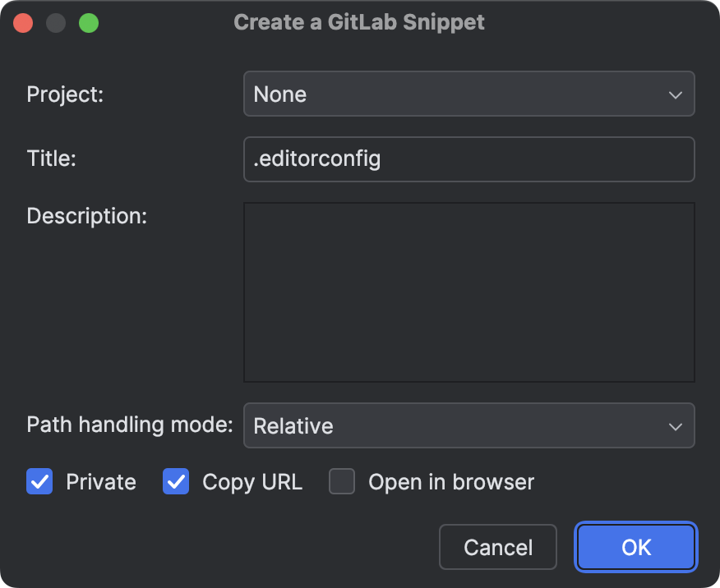Image resolution: width=720 pixels, height=588 pixels.
Task: Click the Copy URL label text
Action: (x=250, y=482)
